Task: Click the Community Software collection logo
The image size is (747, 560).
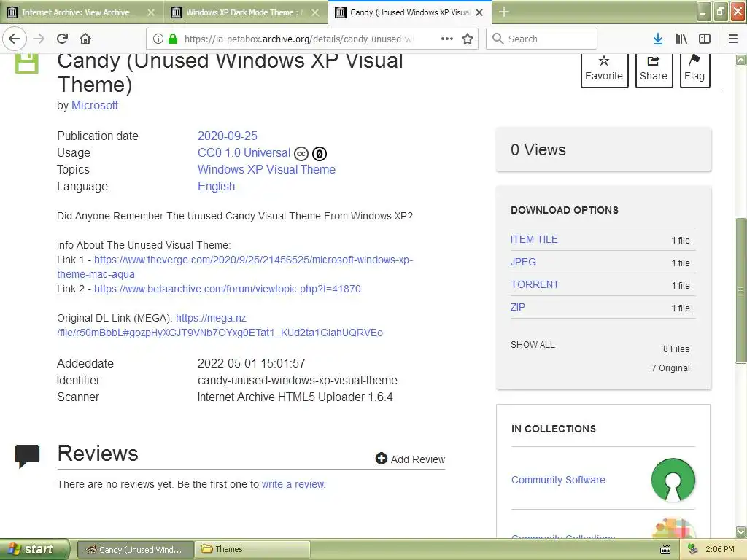Action: [673, 480]
